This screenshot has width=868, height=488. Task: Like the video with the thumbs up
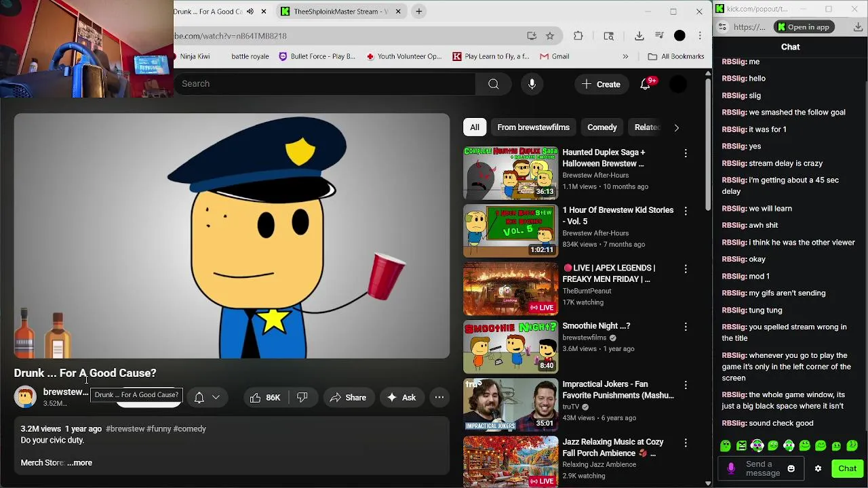pyautogui.click(x=265, y=398)
